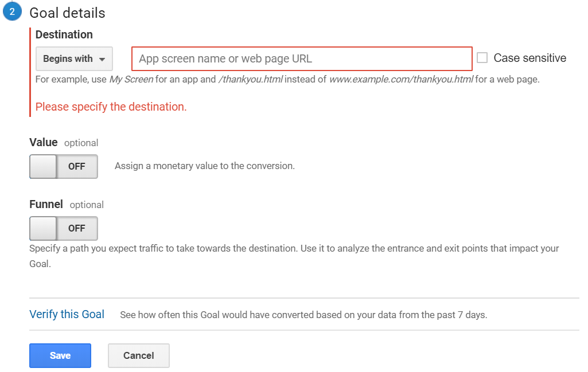588x372 pixels.
Task: Turn on the Value toggle switch
Action: tap(64, 166)
